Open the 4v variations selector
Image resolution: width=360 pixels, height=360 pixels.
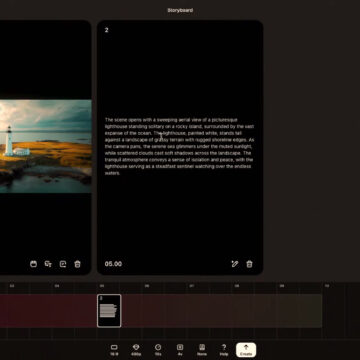[180, 350]
